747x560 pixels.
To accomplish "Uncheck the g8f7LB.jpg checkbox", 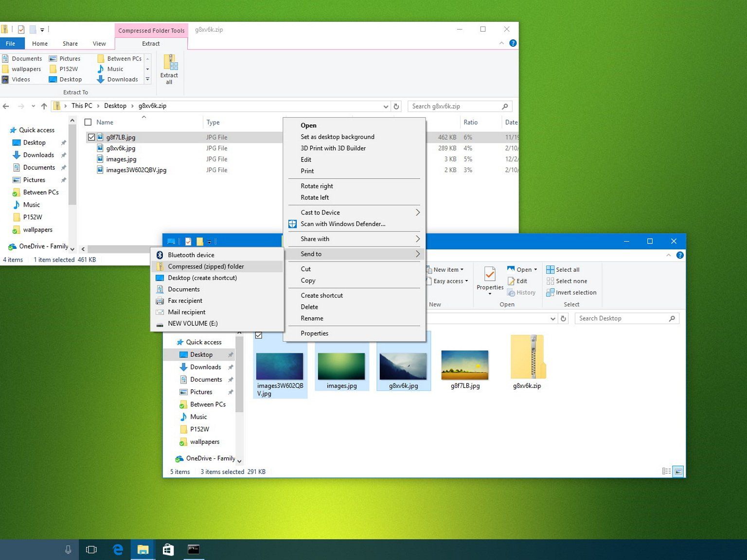I will pos(91,138).
